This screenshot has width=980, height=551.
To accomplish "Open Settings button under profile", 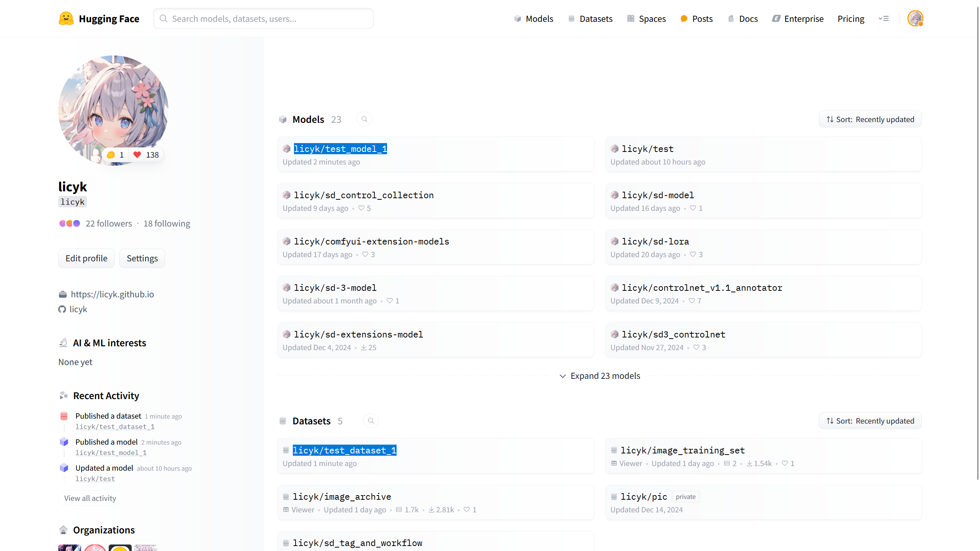I will coord(142,258).
